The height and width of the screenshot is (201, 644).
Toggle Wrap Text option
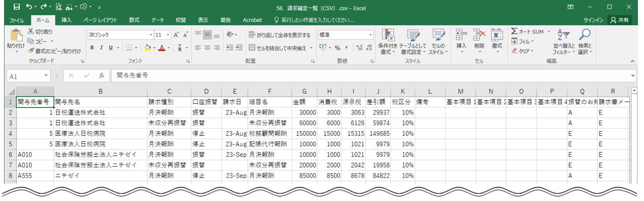[x=279, y=35]
